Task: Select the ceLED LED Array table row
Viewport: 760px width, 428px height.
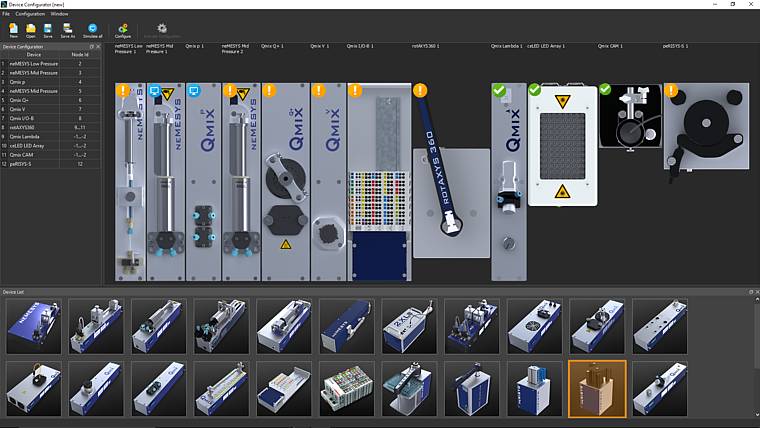Action: tap(50, 145)
